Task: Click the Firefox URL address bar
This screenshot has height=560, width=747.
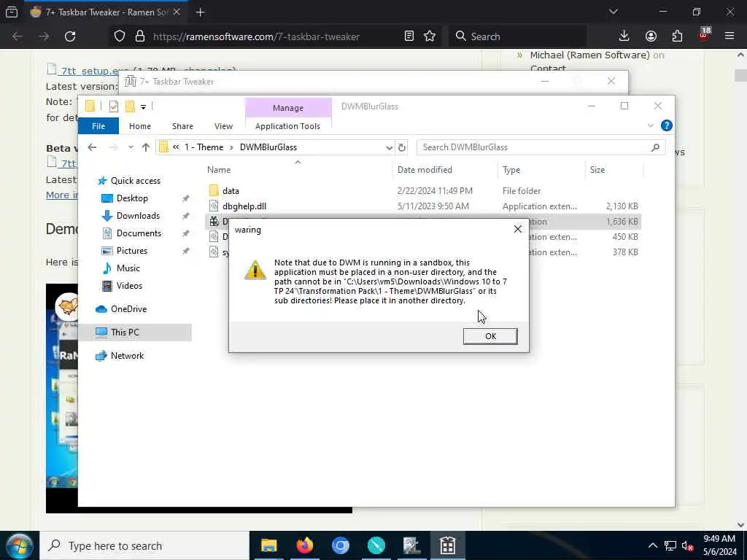Action: point(256,36)
